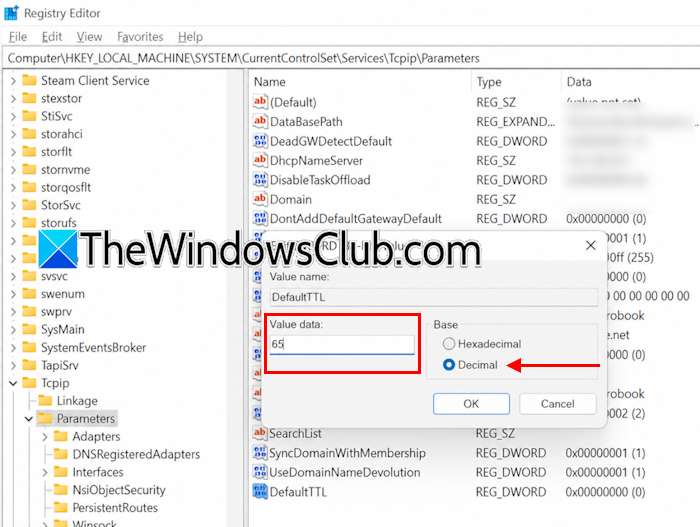Screen dimensions: 700x527
Task: Click the UseDomainNameDevolution DWORD icon
Action: pos(260,472)
